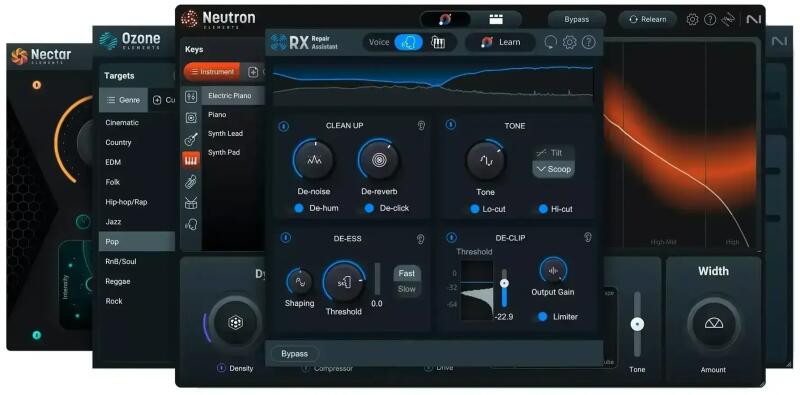The image size is (800, 395).
Task: Toggle the Limiter switch
Action: click(x=543, y=316)
